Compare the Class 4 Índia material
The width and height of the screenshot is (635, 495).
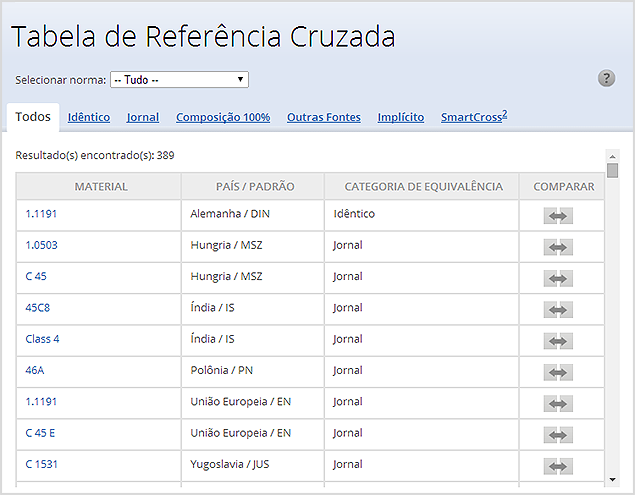(x=558, y=341)
